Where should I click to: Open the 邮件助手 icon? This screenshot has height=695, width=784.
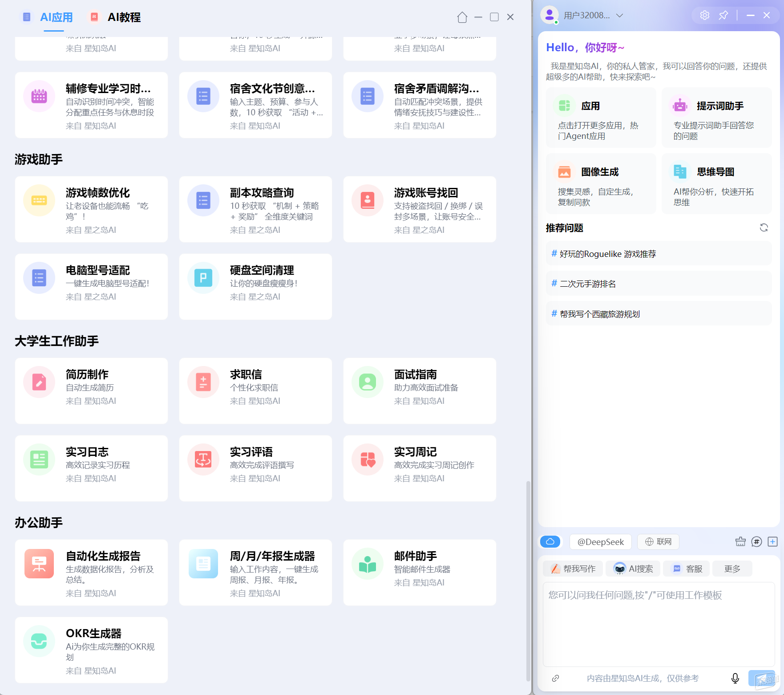pyautogui.click(x=368, y=564)
